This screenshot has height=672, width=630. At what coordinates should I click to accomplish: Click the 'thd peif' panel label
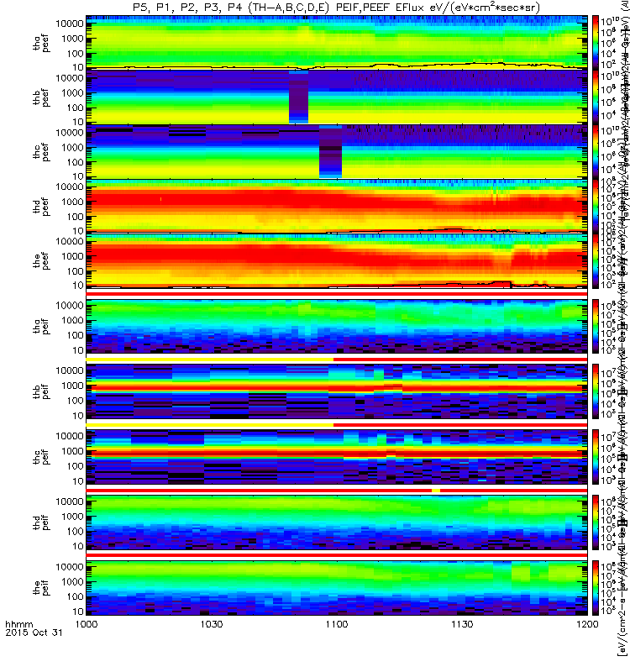pos(41,522)
